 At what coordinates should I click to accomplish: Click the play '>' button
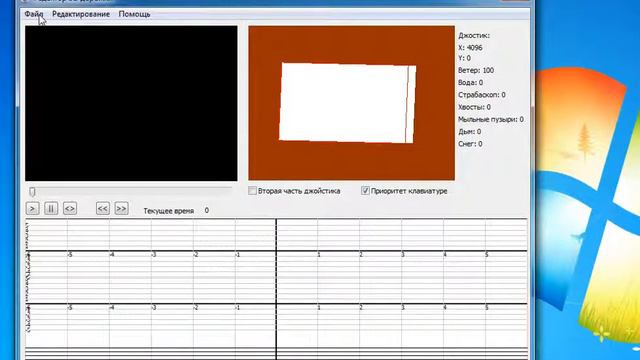pyautogui.click(x=32, y=209)
